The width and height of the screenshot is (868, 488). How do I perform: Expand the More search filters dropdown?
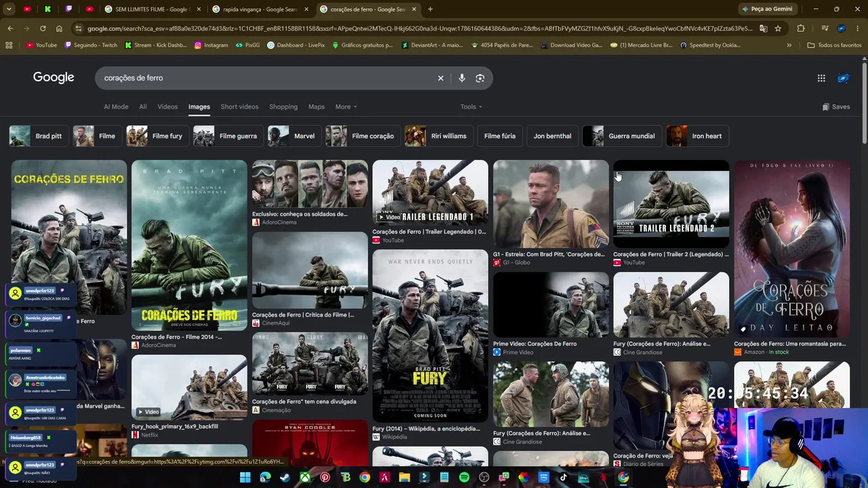346,106
